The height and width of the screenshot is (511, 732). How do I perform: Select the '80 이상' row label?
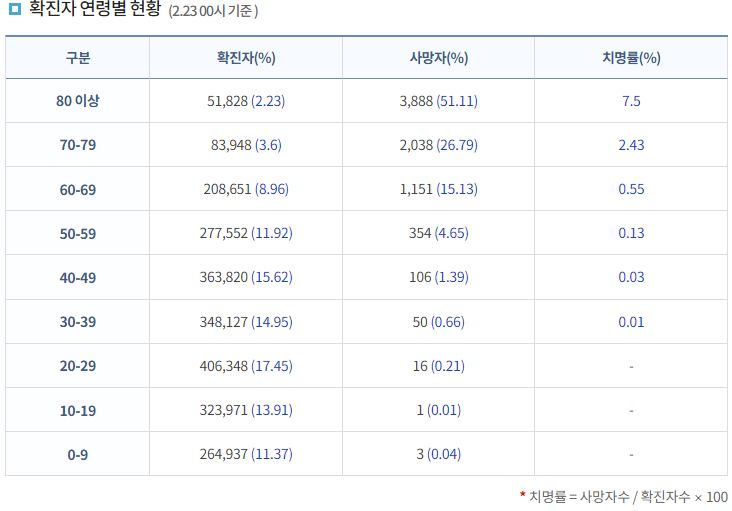point(77,101)
